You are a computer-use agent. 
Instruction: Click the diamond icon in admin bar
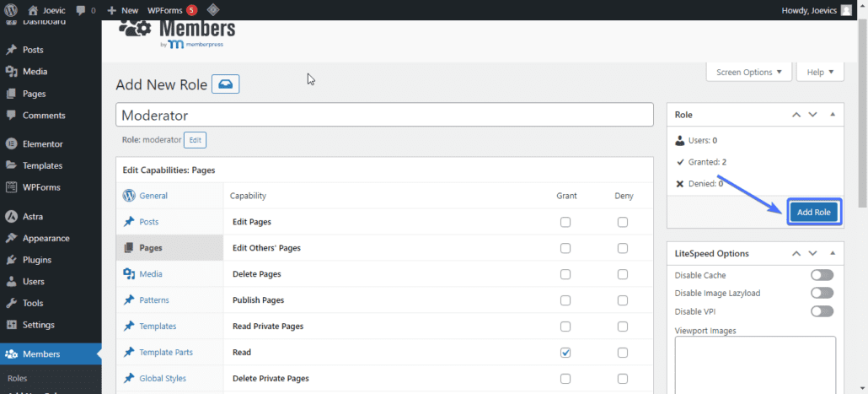tap(212, 10)
